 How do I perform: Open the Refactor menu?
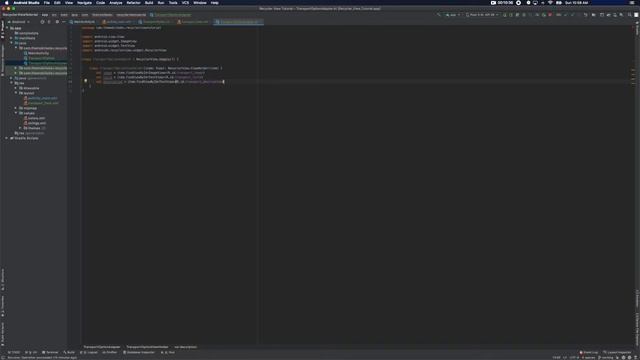[133, 3]
